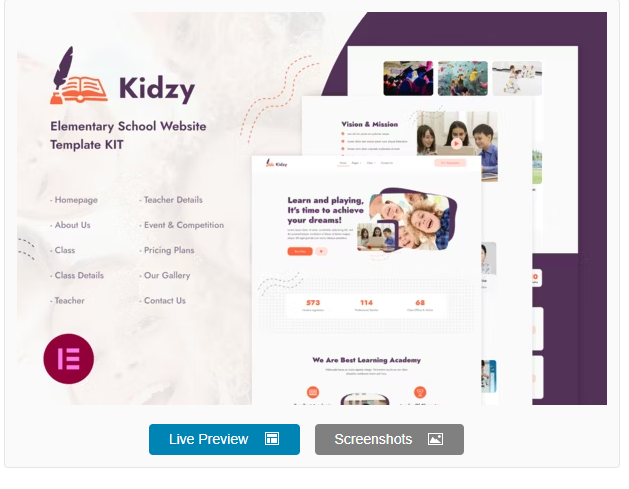Click the Live Preview button
Image resolution: width=629 pixels, height=489 pixels.
click(224, 439)
